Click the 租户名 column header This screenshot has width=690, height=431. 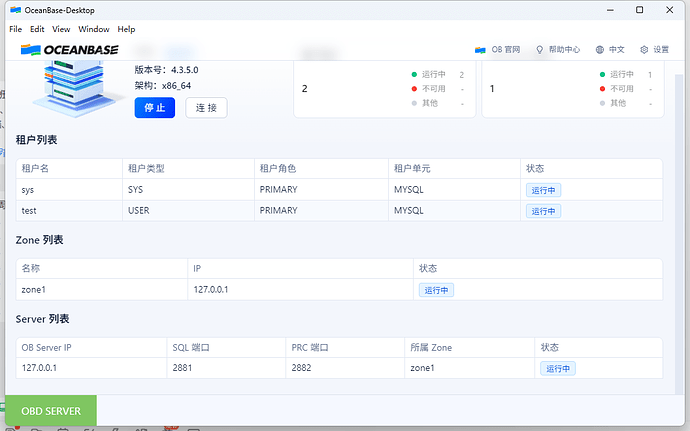click(69, 169)
